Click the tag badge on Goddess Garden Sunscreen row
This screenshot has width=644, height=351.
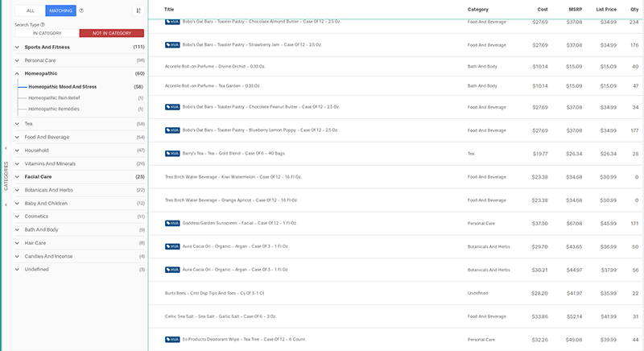[172, 223]
